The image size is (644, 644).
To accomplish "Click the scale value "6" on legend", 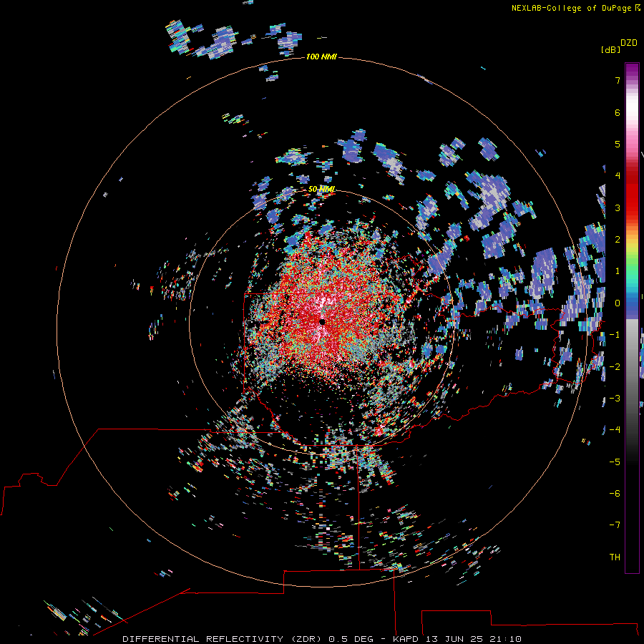I will (x=618, y=112).
